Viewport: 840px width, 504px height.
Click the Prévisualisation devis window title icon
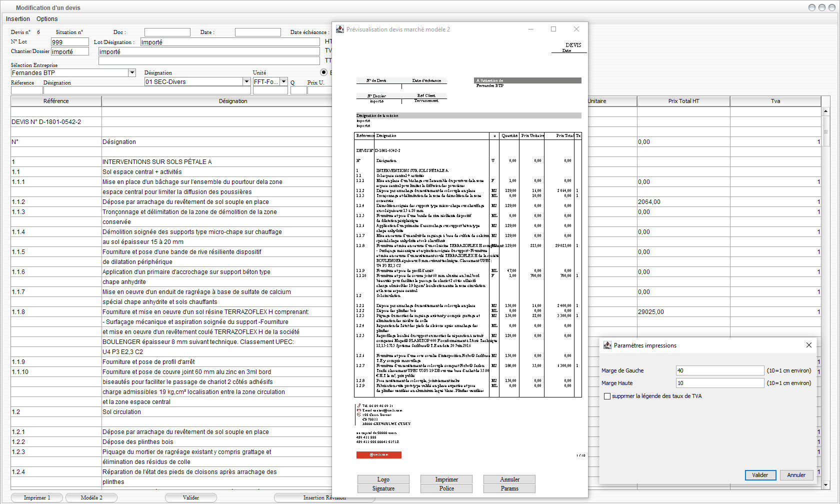click(x=340, y=29)
